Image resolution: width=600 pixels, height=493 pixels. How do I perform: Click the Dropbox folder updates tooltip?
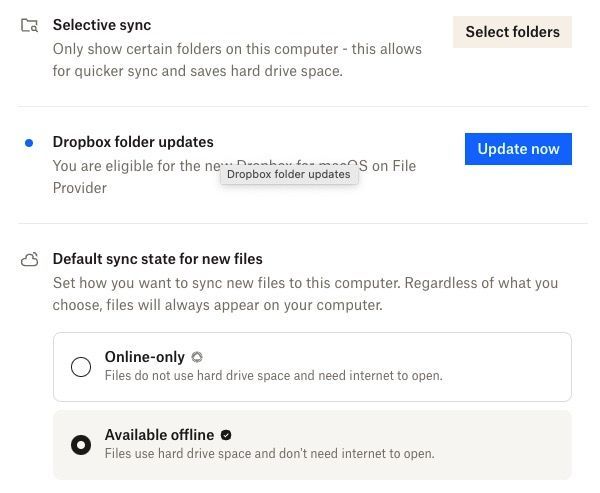(288, 174)
